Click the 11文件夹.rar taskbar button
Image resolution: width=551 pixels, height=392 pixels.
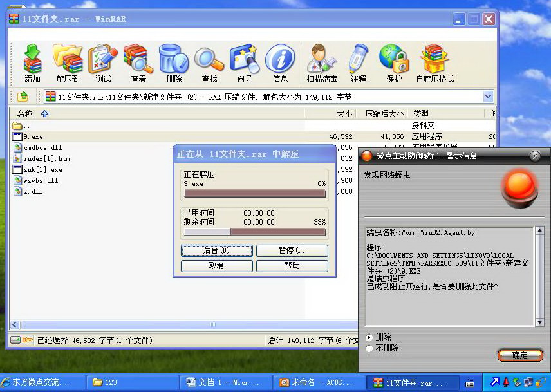pos(413,382)
